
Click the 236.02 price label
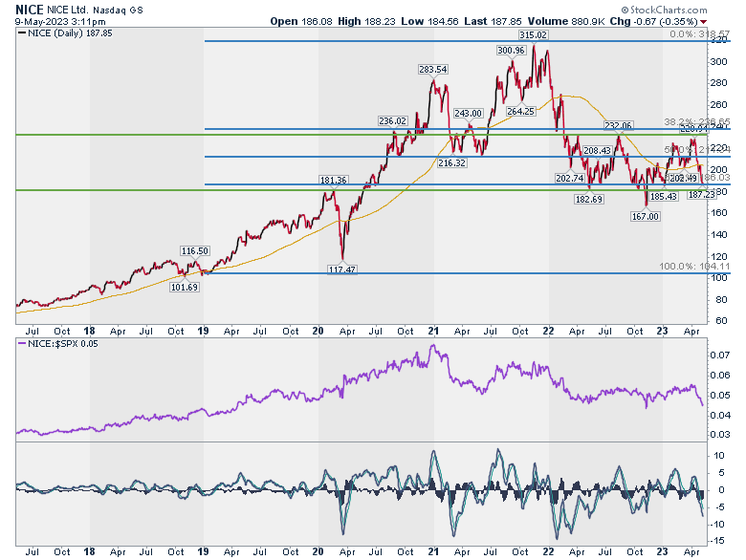[392, 120]
